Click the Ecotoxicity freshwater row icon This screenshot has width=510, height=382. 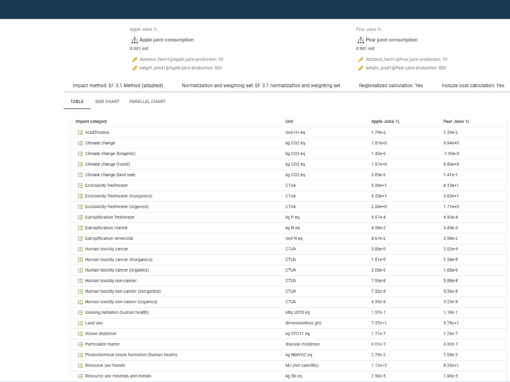coord(80,185)
